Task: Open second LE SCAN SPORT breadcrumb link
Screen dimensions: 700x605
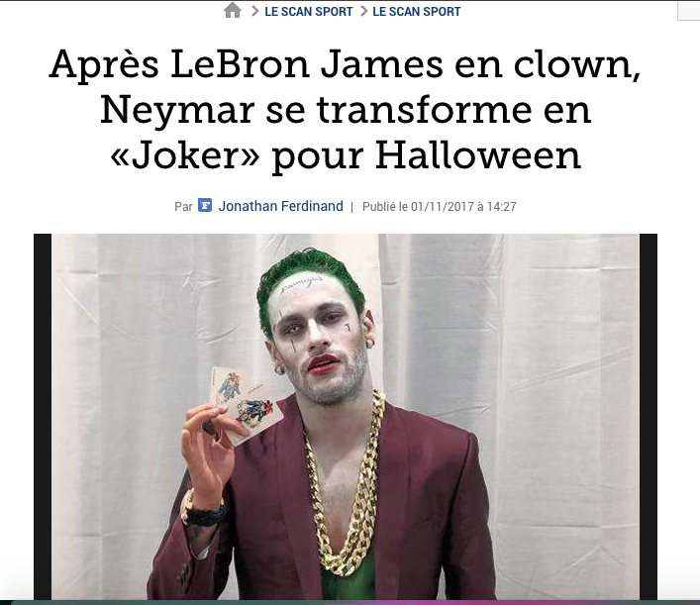Action: pyautogui.click(x=417, y=12)
